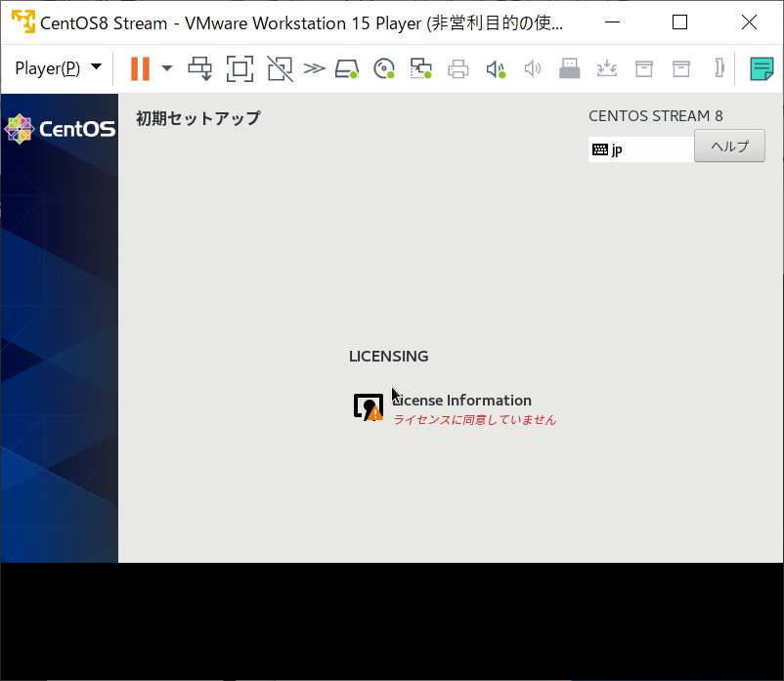
Task: Click the red ライセンスに同意していません text
Action: (474, 420)
